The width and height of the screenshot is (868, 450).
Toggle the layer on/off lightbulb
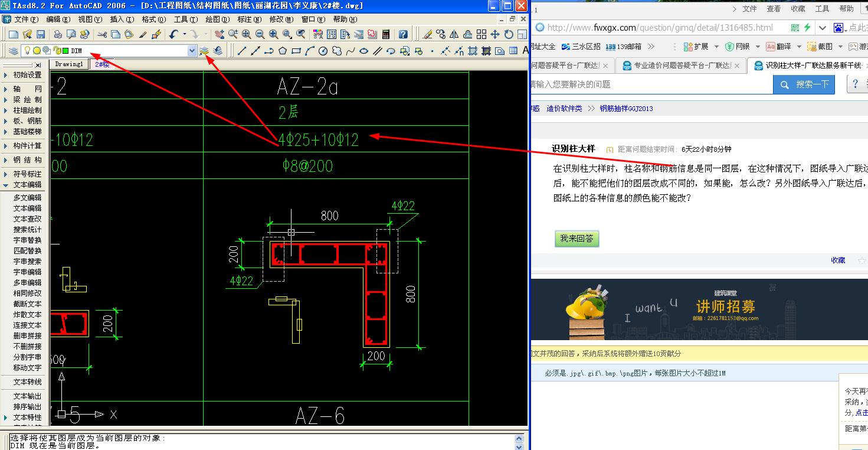click(27, 51)
